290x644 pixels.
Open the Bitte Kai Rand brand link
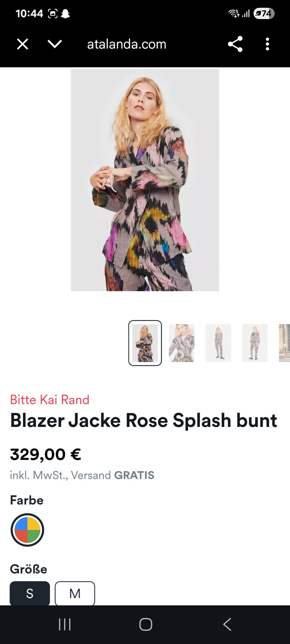coord(50,400)
